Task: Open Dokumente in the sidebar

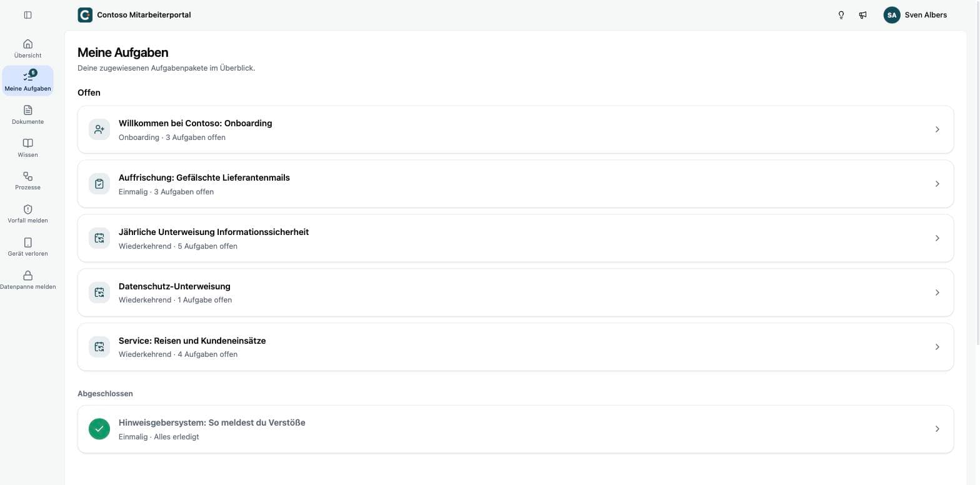Action: tap(27, 115)
